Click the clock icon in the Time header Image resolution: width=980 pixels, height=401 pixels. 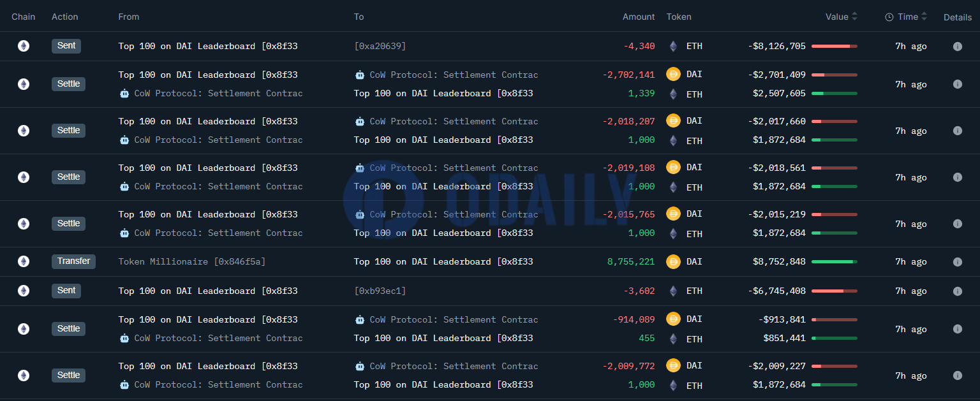[x=889, y=17]
